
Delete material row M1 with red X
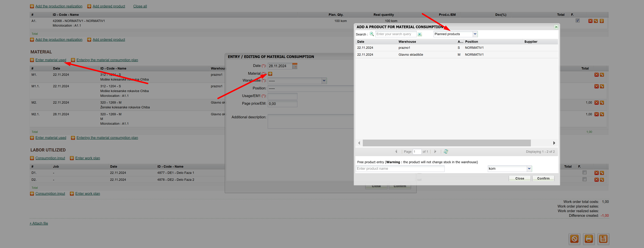point(596,75)
